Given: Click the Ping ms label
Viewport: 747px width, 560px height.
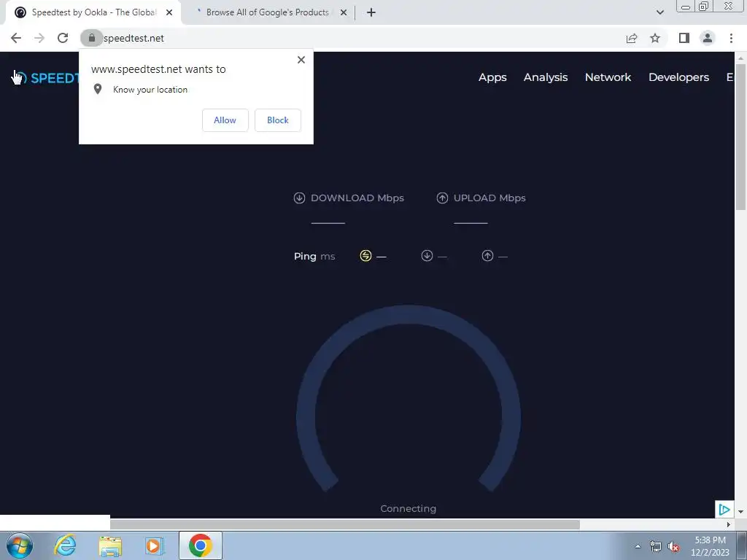Looking at the screenshot, I should 314,256.
